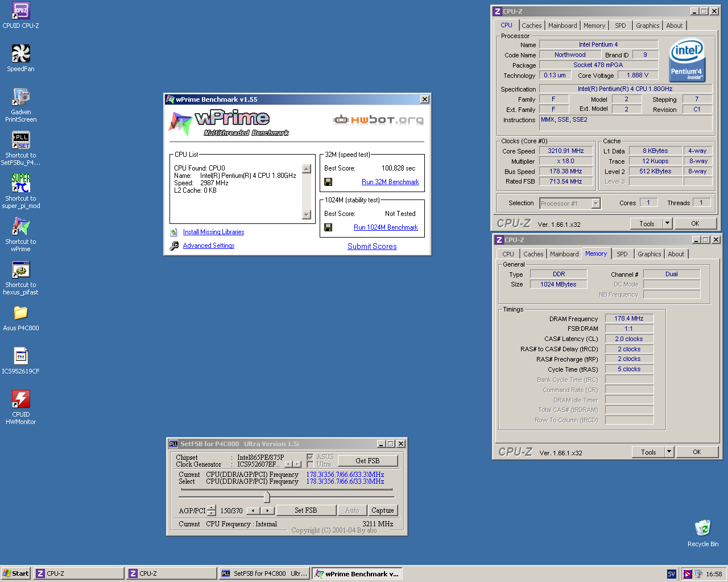Screen dimensions: 728x582
Task: Click AGP/PCI stepper up arrow
Action: pyautogui.click(x=212, y=508)
